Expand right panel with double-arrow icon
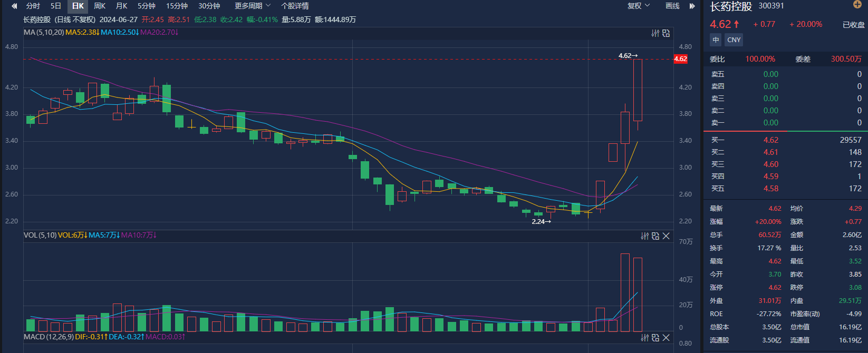The height and width of the screenshot is (353, 868). [692, 6]
